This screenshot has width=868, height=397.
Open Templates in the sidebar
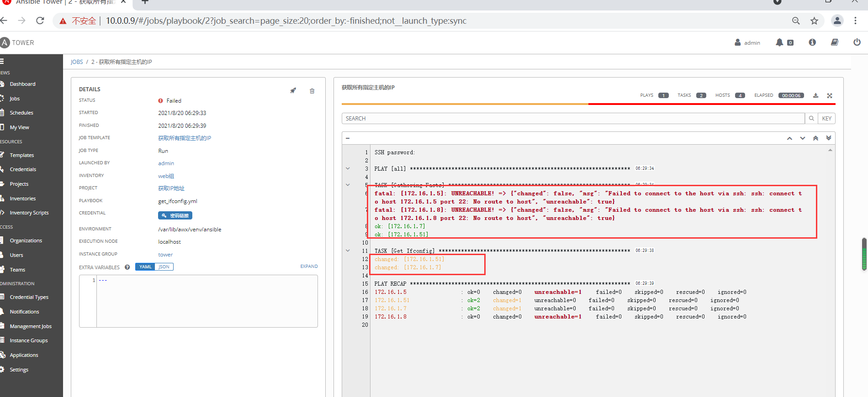22,155
